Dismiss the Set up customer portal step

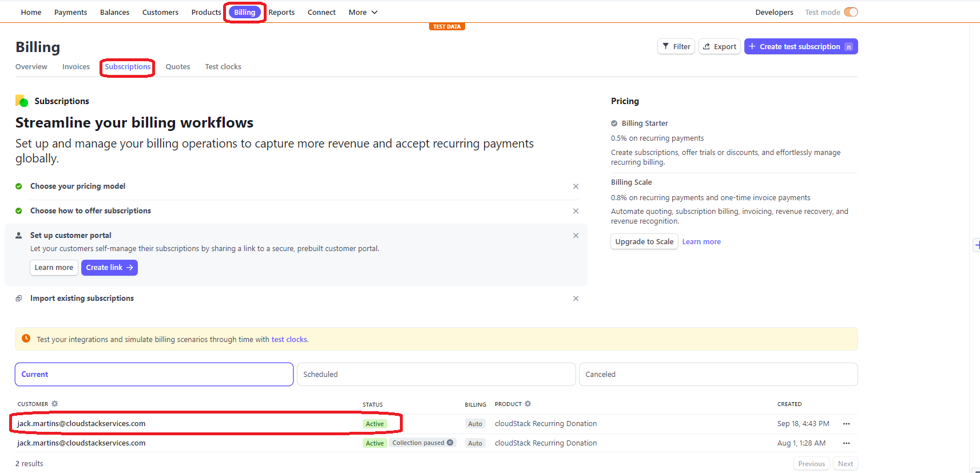pos(576,236)
